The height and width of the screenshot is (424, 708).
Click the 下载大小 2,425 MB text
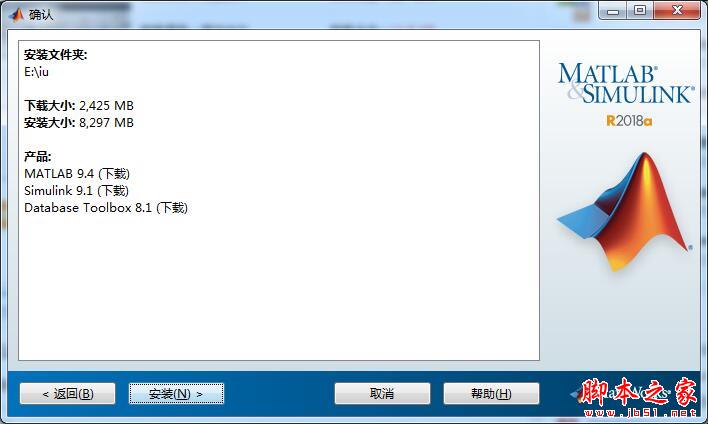tap(79, 106)
